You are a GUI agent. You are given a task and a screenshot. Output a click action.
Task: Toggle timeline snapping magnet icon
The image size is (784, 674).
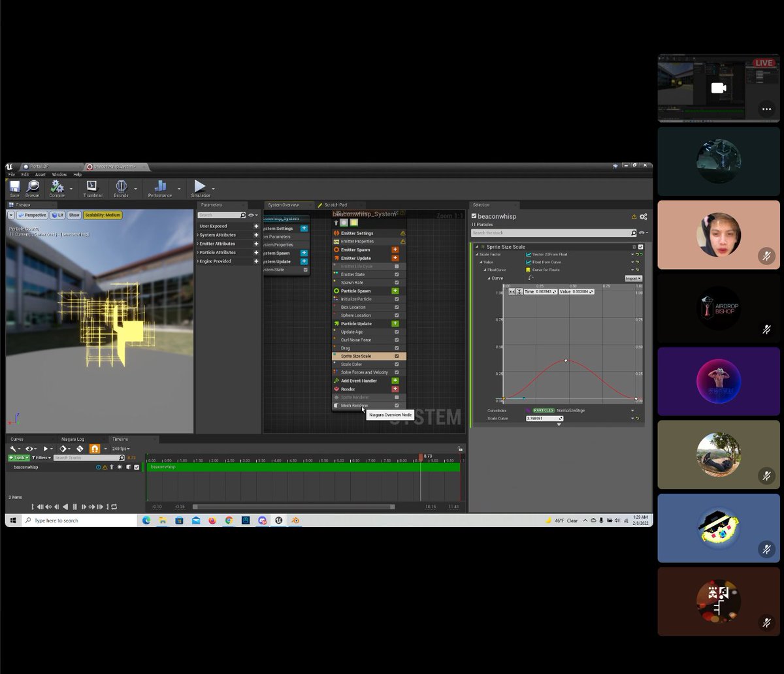click(95, 449)
